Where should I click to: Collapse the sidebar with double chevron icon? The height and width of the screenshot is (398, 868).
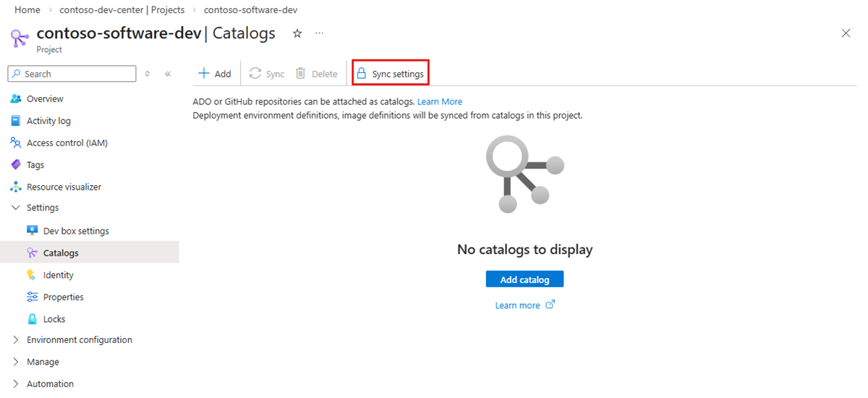coord(168,74)
